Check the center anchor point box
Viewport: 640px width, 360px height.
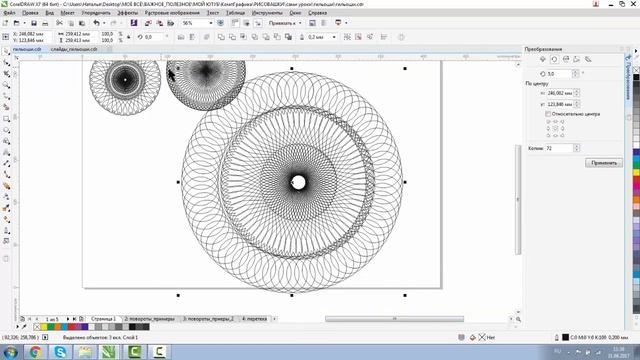click(x=555, y=128)
